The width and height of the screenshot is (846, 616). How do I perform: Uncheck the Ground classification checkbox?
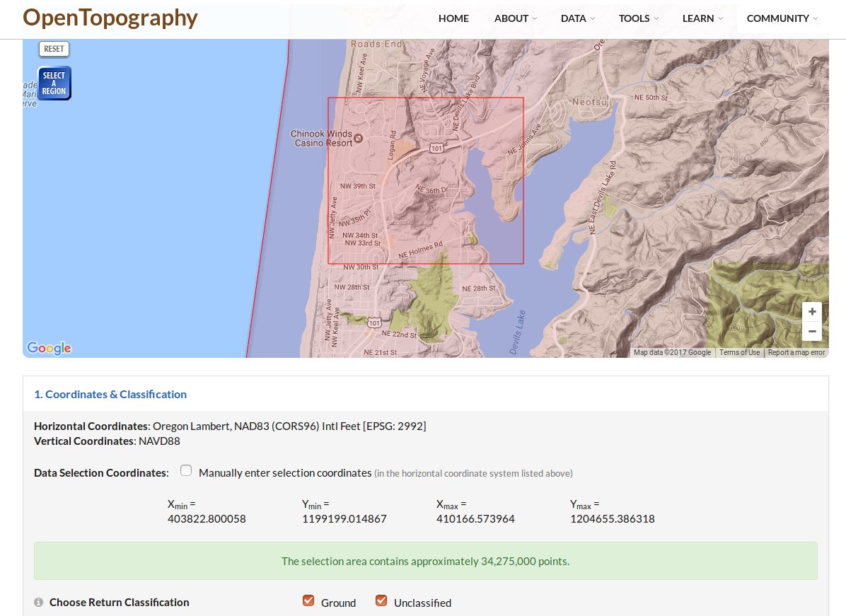[308, 601]
